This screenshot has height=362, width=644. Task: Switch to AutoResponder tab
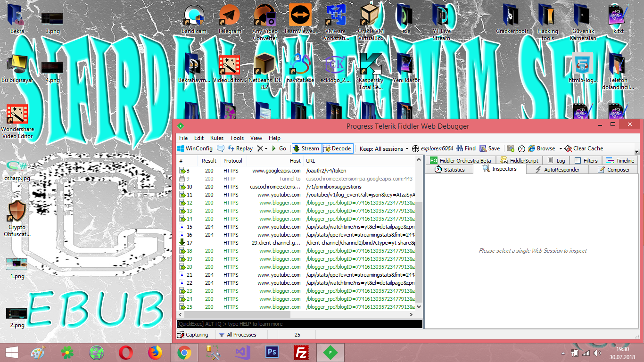[x=557, y=170]
